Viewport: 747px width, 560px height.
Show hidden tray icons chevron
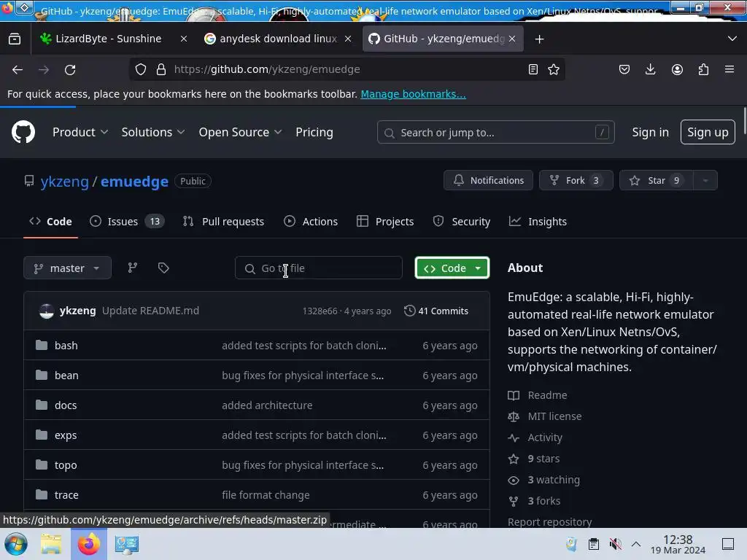[636, 544]
